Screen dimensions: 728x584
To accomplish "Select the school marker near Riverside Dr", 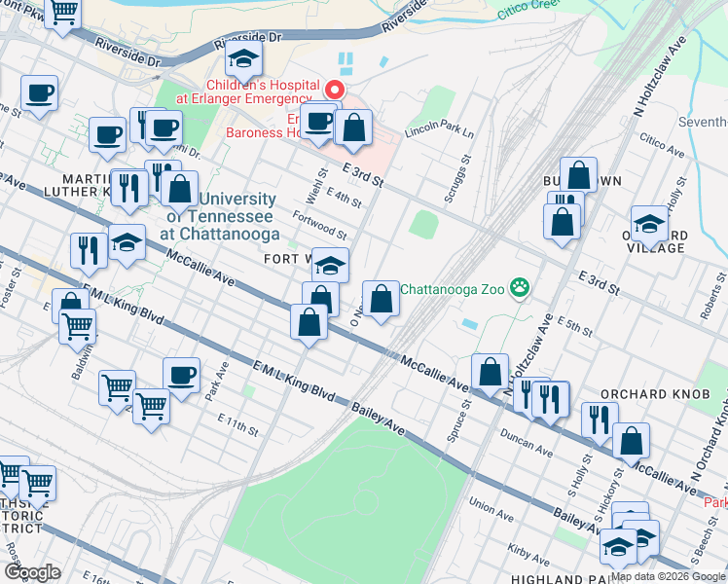I will point(243,60).
